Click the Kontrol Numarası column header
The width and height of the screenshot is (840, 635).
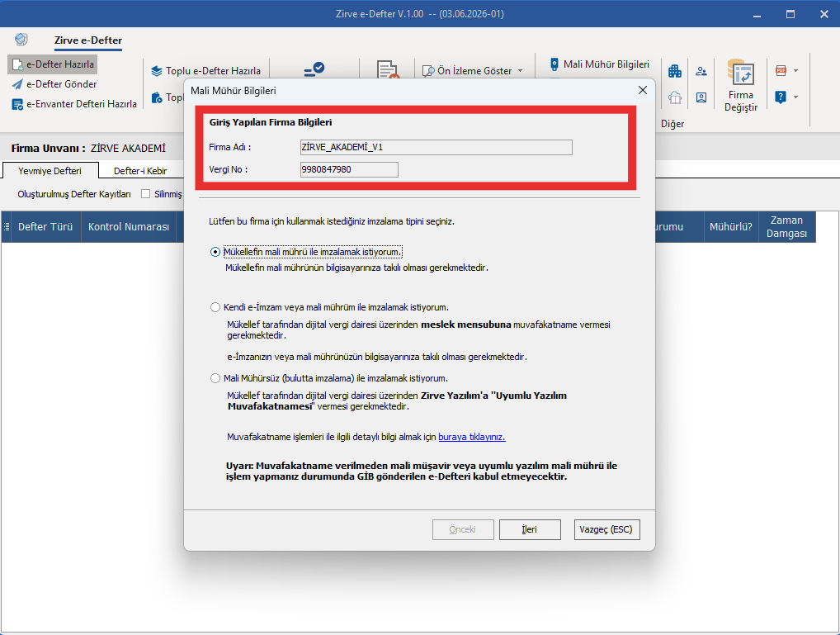click(129, 227)
